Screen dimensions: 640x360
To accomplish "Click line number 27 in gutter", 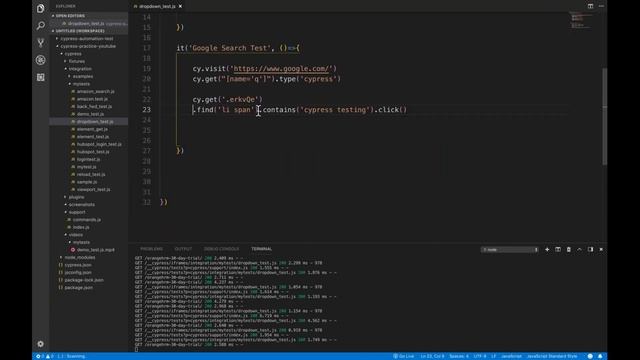I will [x=147, y=151].
